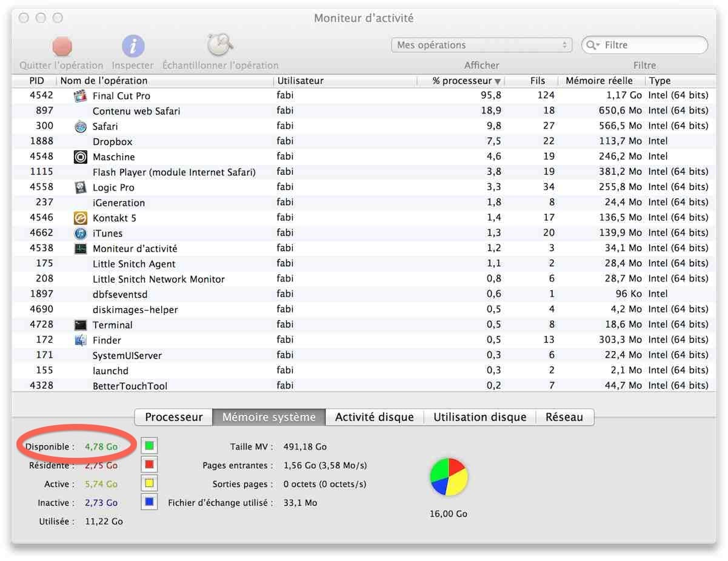Click the magnifier icon in Filtre field
The image size is (728, 561).
593,45
